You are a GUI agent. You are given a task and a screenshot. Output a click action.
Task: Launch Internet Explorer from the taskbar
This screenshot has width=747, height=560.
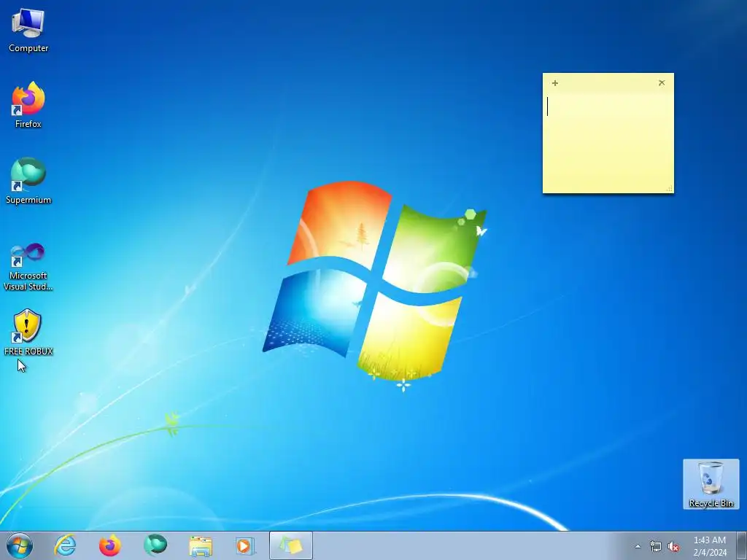(x=65, y=545)
